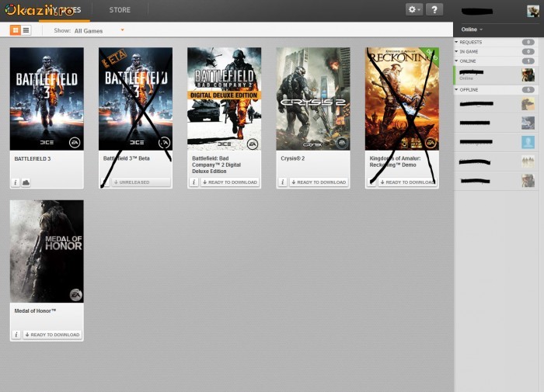Screen dimensions: 544x392
Task: Open the Online status dropdown
Action: (x=472, y=29)
